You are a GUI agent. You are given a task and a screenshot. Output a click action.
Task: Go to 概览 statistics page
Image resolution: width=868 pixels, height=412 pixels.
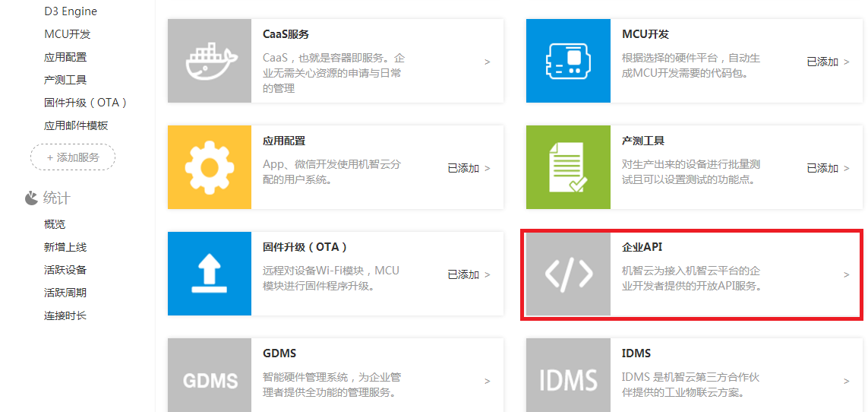point(55,224)
